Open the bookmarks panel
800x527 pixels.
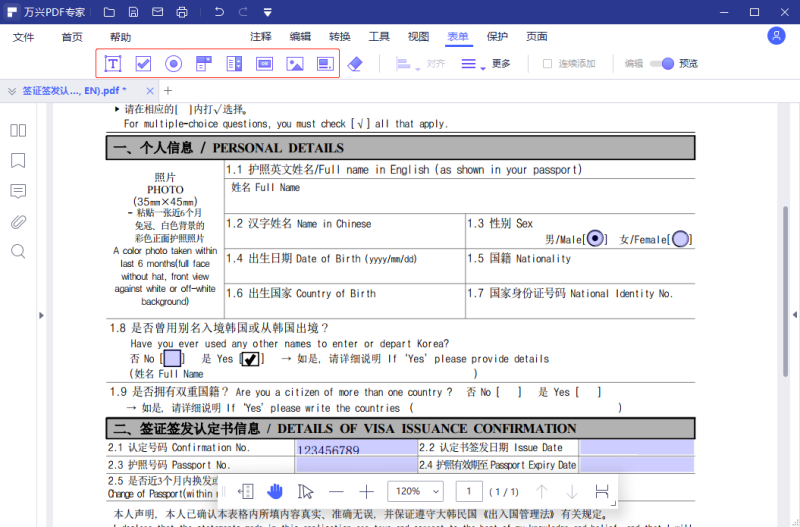click(18, 161)
